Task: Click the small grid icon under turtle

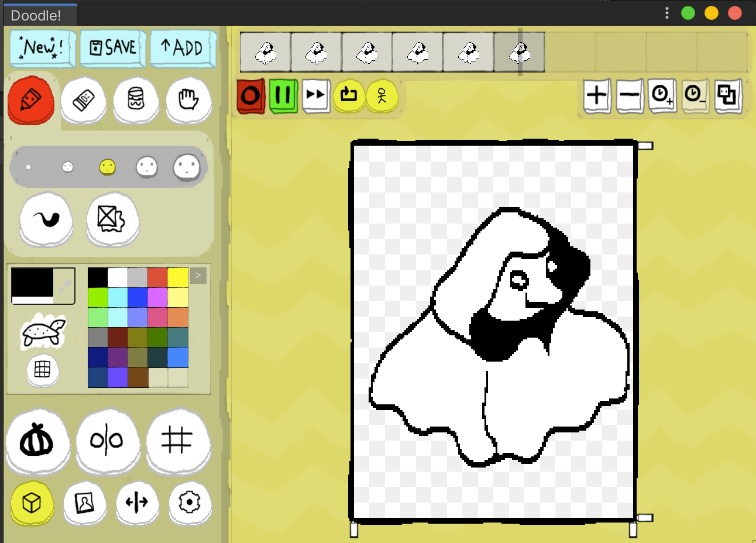Action: coord(43,370)
